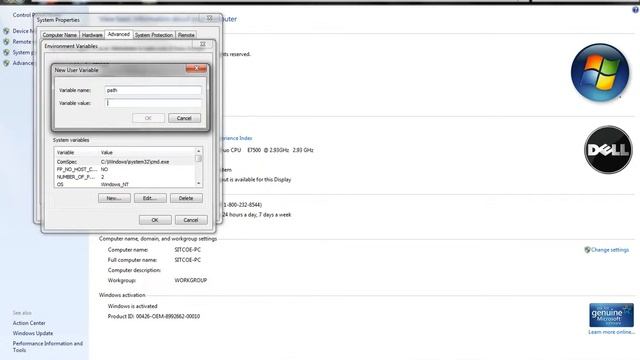Click the genuine Microsoft software badge

click(x=611, y=315)
